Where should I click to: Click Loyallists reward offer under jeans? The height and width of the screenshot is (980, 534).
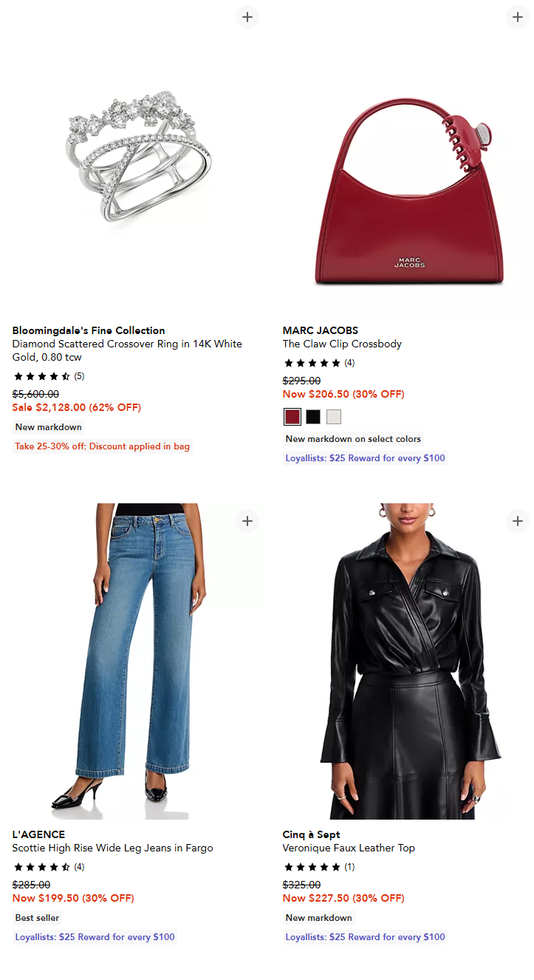[95, 937]
